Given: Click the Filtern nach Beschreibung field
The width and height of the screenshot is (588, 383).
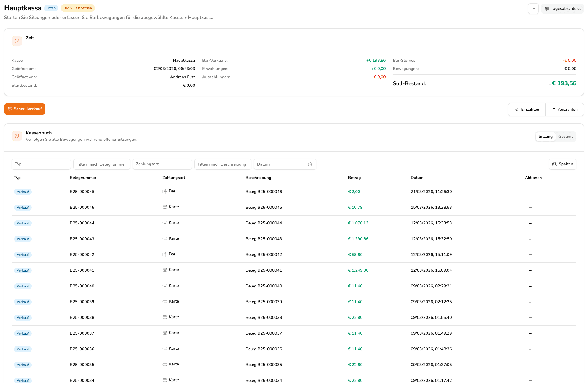Looking at the screenshot, I should click(x=223, y=164).
